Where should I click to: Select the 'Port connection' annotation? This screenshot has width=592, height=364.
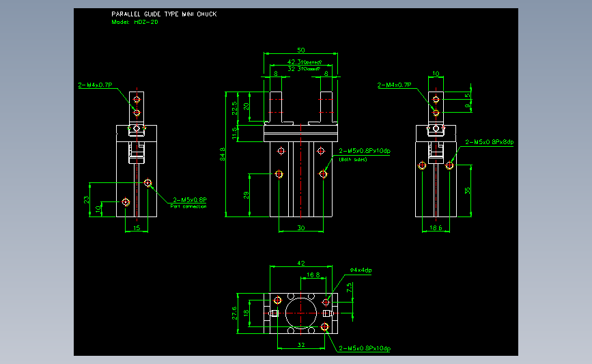pyautogui.click(x=188, y=206)
